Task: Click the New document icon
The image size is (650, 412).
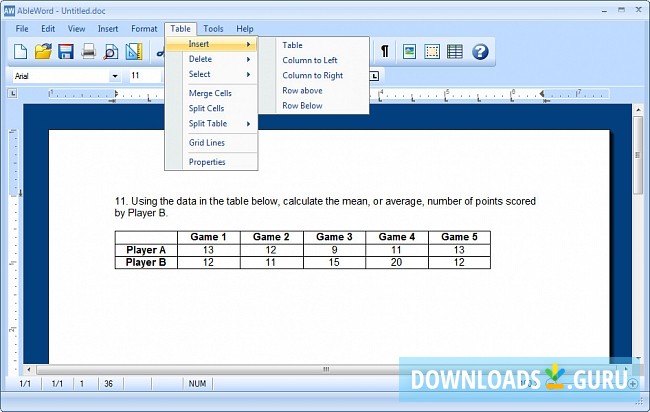Action: click(x=20, y=52)
